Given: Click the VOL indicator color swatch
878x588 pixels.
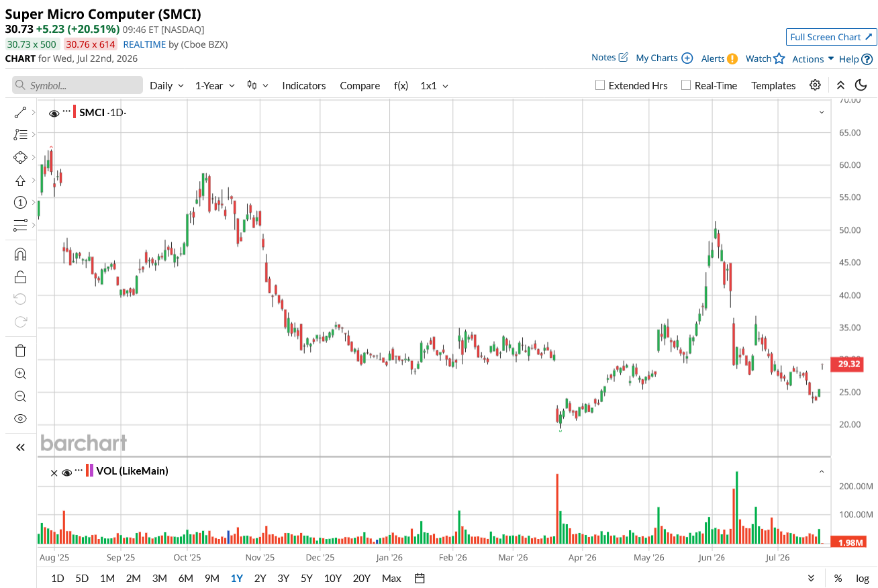Looking at the screenshot, I should coord(90,471).
